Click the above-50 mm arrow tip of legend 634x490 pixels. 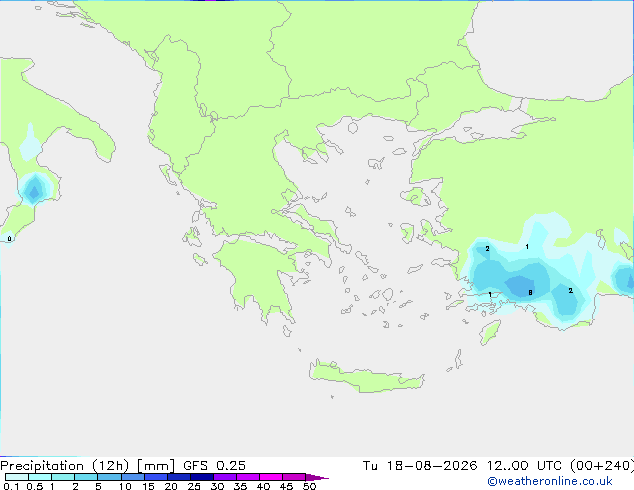[317, 477]
